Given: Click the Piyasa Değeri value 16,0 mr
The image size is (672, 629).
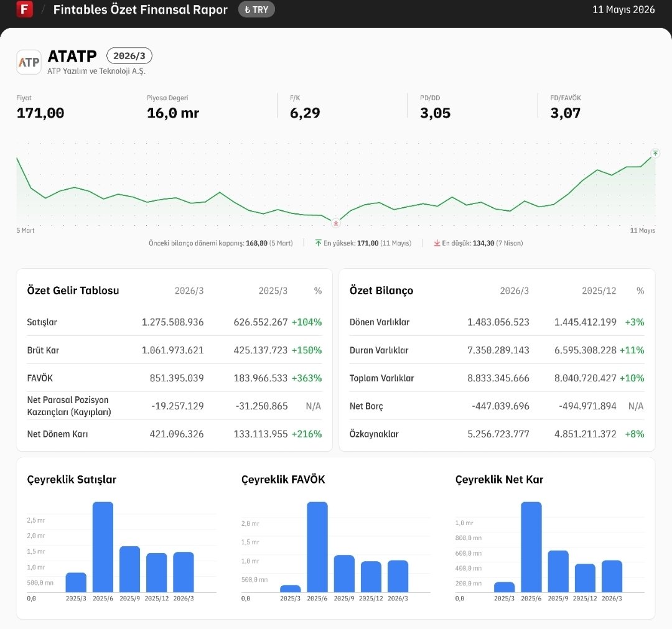Looking at the screenshot, I should coord(173,113).
